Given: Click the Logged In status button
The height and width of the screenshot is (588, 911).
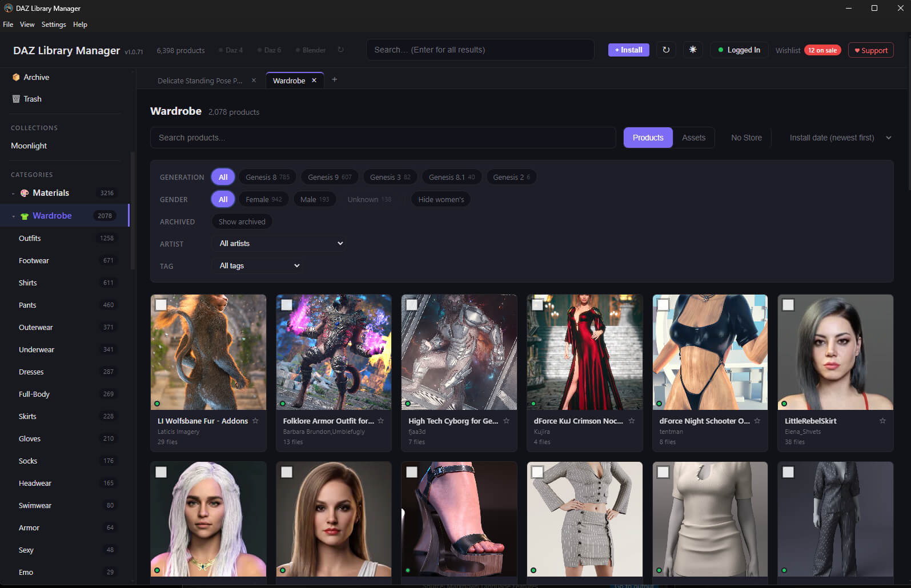Looking at the screenshot, I should point(739,50).
